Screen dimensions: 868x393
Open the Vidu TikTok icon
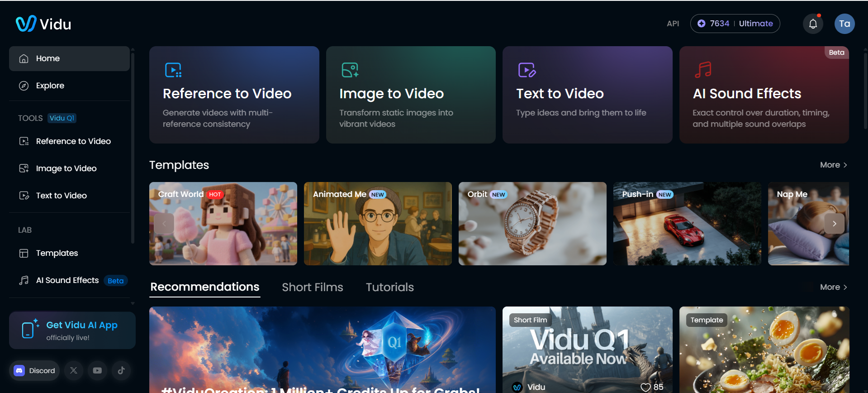pyautogui.click(x=121, y=370)
